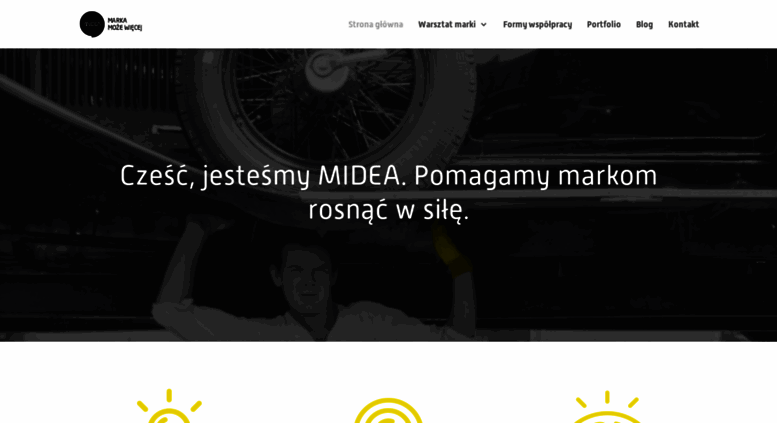Click the left yellow lightbulb icon
Image resolution: width=777 pixels, height=423 pixels.
tap(169, 406)
